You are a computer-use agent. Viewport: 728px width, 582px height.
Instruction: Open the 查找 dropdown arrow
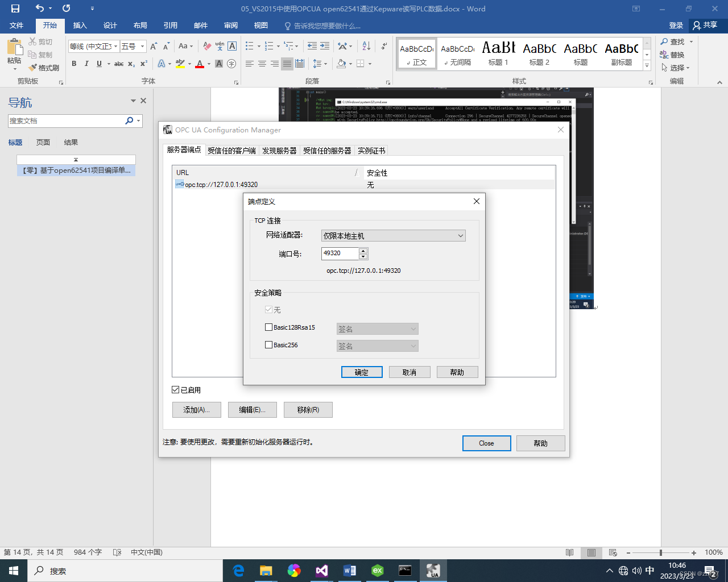(x=692, y=41)
